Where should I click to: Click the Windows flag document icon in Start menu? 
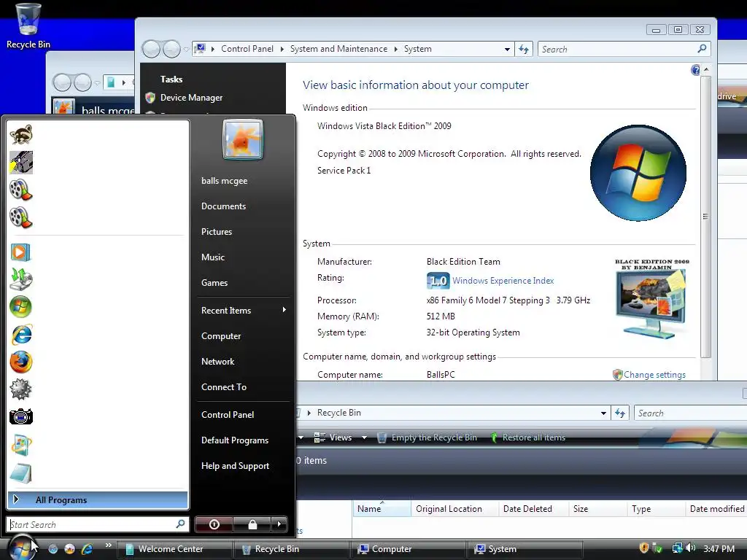pos(21,446)
